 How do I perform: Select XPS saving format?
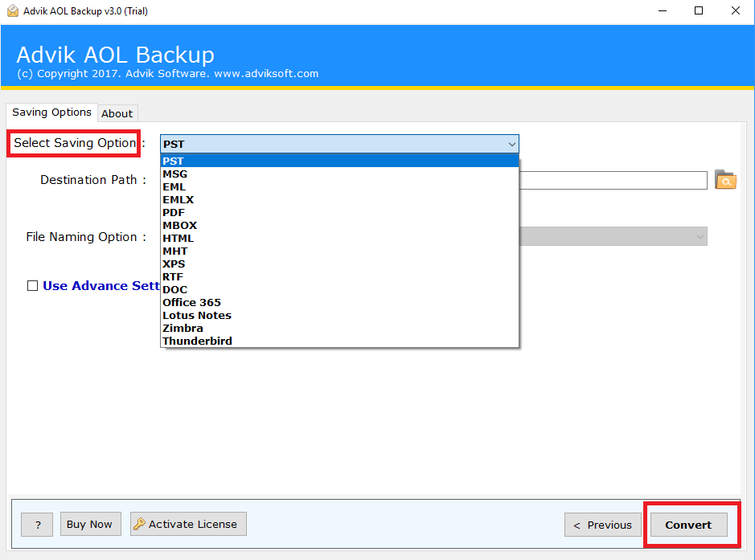(339, 264)
